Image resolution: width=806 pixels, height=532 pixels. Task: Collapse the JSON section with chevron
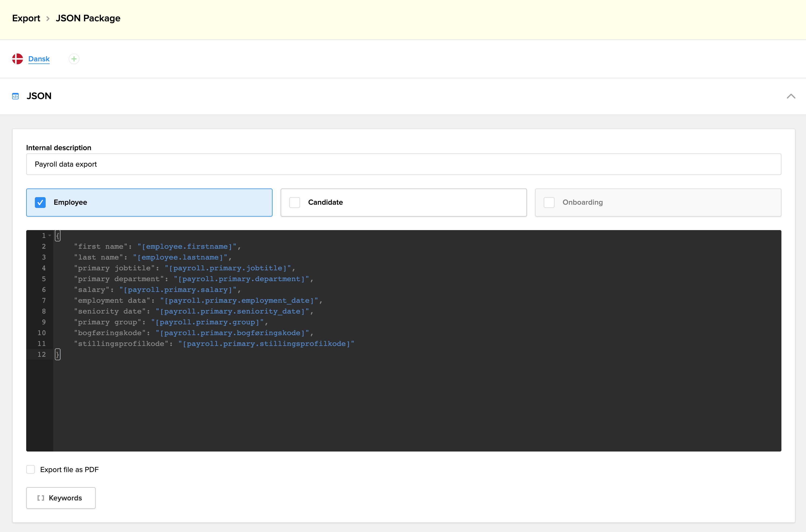point(791,96)
